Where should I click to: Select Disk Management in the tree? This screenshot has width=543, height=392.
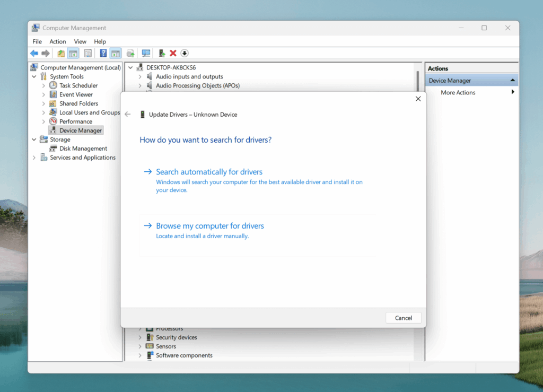click(x=83, y=149)
